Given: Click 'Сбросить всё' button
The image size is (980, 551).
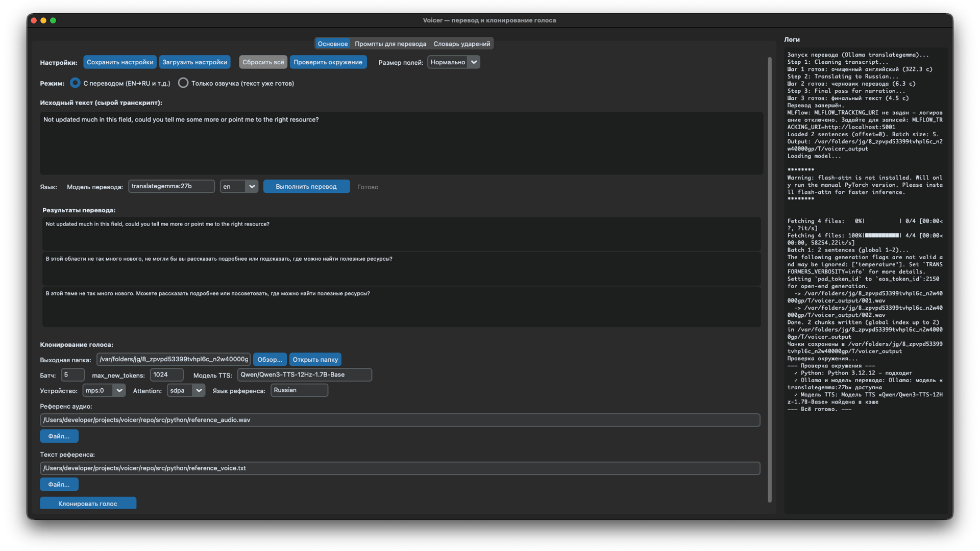Looking at the screenshot, I should [263, 62].
